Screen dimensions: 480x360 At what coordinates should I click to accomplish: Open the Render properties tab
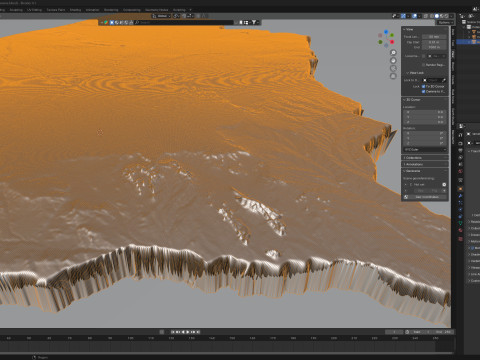pos(460,144)
